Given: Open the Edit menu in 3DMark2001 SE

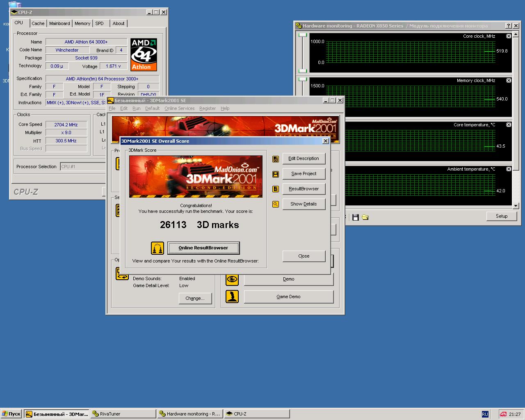Looking at the screenshot, I should point(124,108).
